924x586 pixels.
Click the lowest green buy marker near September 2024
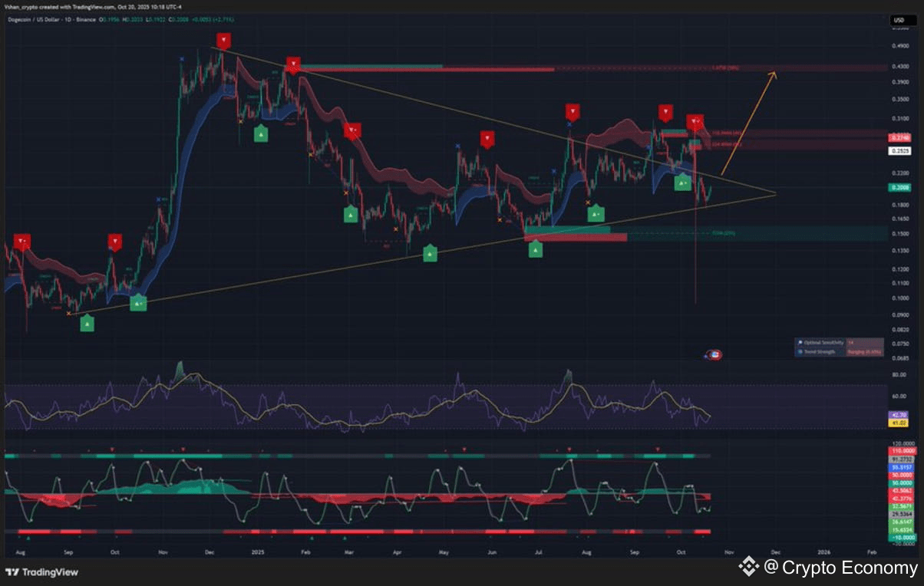pyautogui.click(x=87, y=324)
